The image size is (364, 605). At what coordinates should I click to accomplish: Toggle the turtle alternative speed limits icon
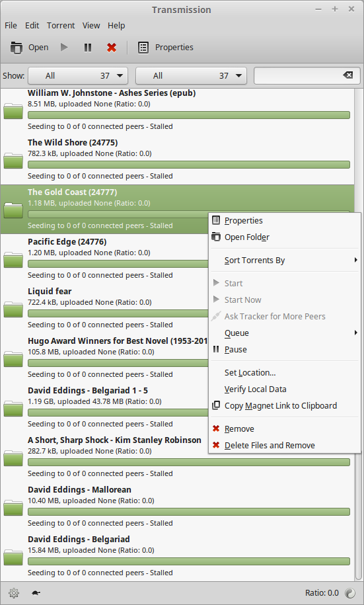click(36, 592)
